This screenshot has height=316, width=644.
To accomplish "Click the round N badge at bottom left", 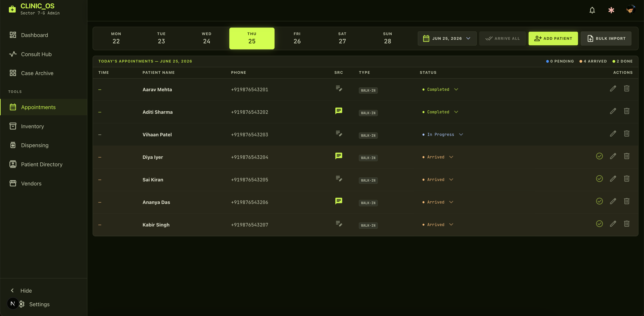I will tap(13, 303).
